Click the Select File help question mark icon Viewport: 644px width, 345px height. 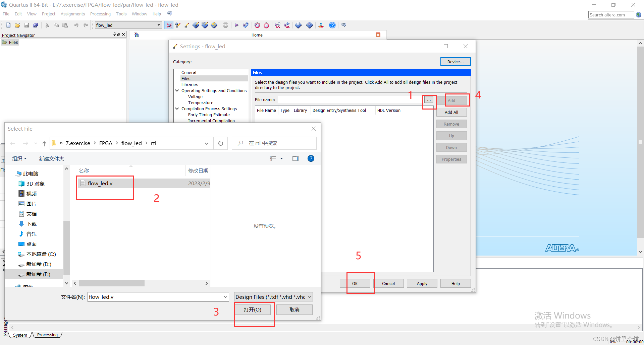click(x=311, y=158)
